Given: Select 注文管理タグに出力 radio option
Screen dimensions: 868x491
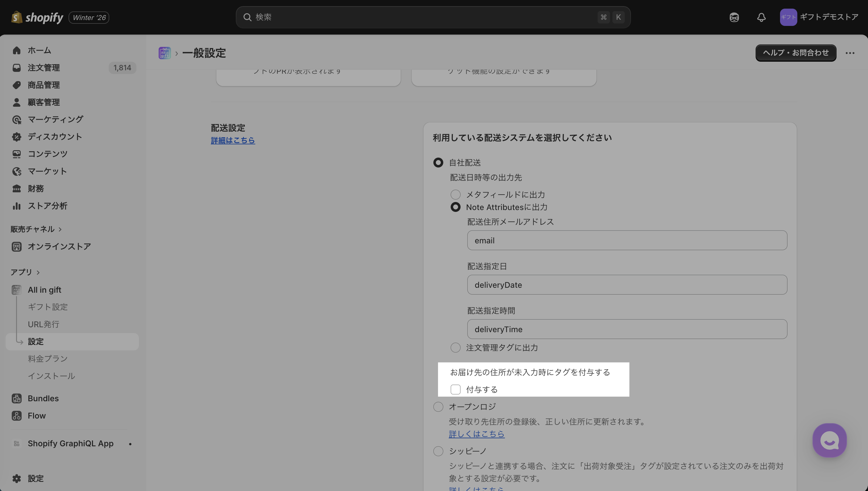Looking at the screenshot, I should point(455,348).
